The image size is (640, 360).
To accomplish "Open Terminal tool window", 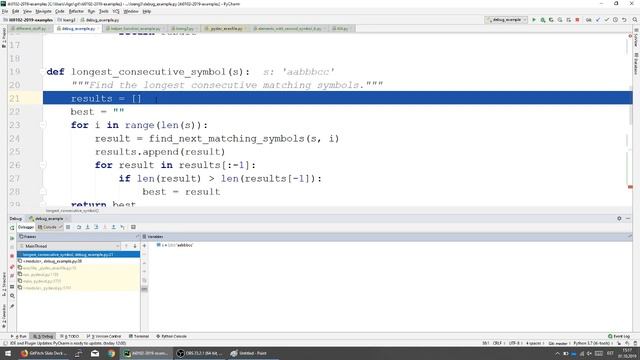I will 139,336.
